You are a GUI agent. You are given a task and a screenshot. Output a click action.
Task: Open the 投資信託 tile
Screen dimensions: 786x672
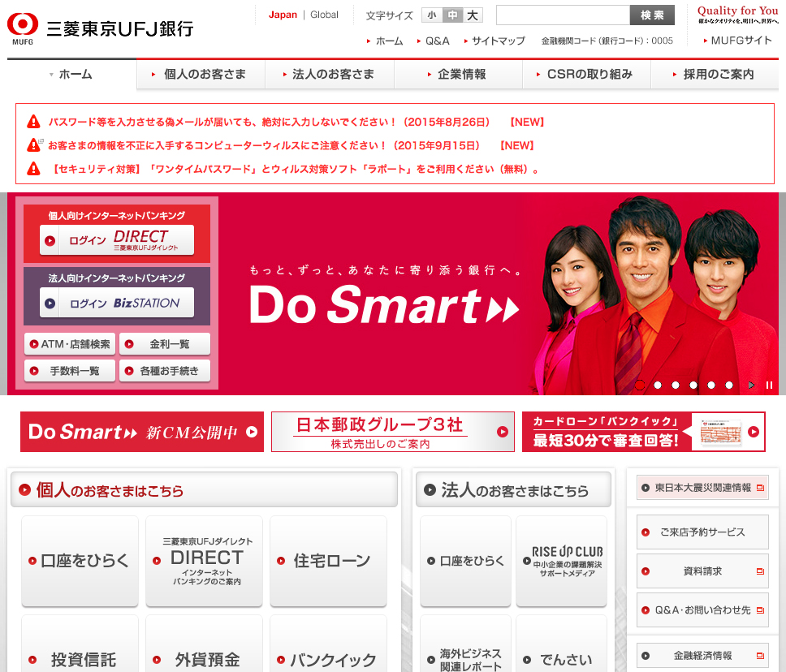click(x=80, y=644)
